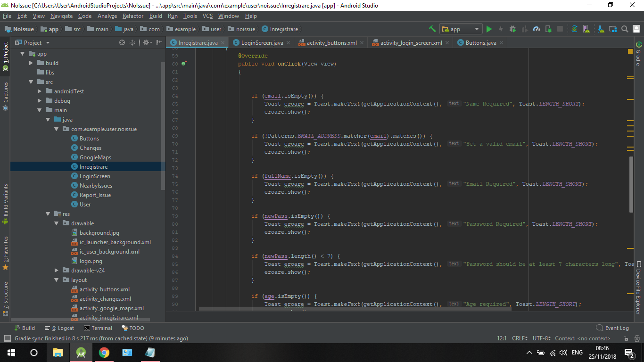Click override gutter icon at line 60
644x362 pixels.
184,63
